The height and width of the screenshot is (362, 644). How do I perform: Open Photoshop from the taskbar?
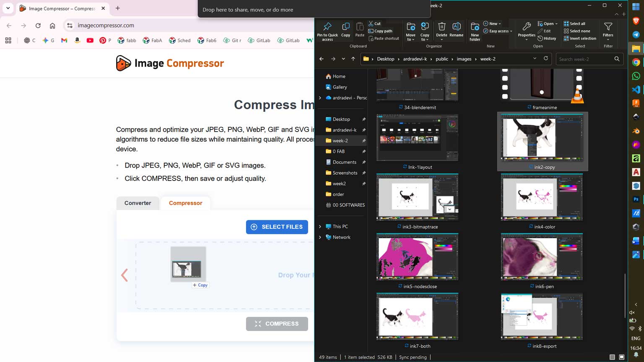636,199
